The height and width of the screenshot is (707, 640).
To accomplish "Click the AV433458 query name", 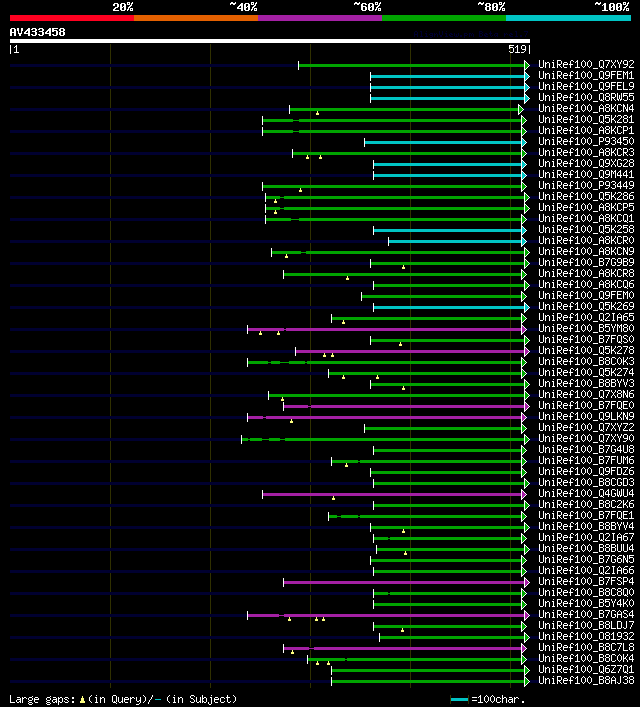I will pos(37,32).
